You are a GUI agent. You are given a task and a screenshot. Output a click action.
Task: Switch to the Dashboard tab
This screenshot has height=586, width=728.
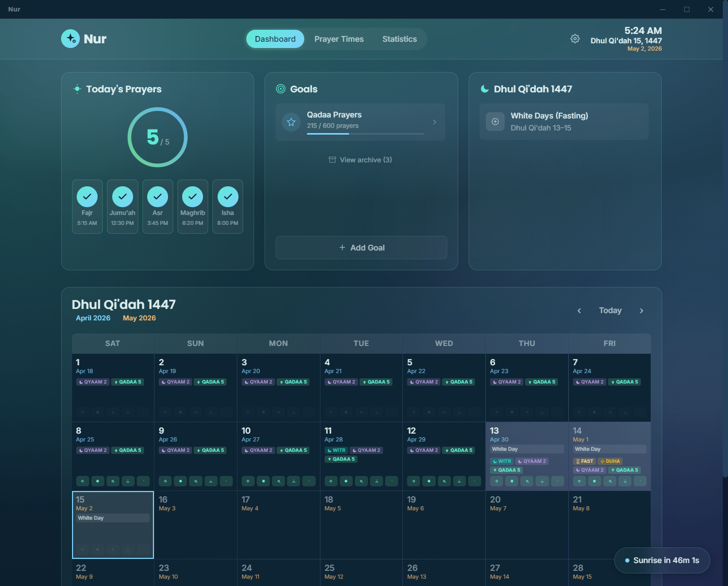(275, 39)
